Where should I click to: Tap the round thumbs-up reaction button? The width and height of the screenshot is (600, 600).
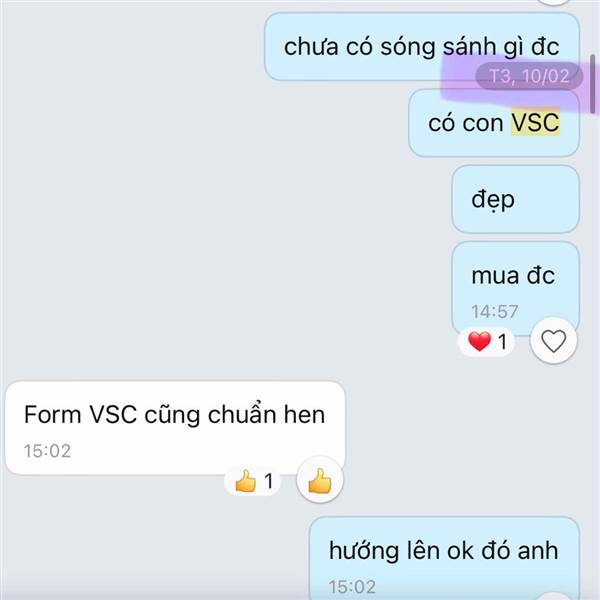coord(320,480)
